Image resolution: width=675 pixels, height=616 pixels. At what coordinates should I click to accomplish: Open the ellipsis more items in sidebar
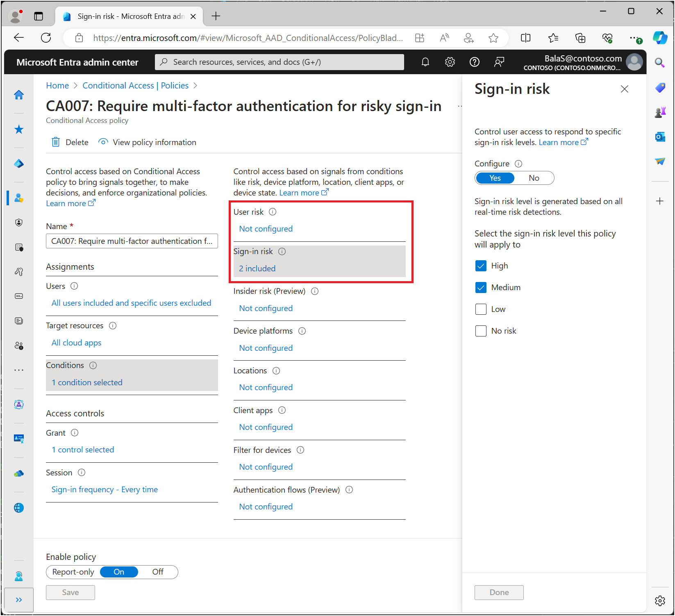coord(19,370)
